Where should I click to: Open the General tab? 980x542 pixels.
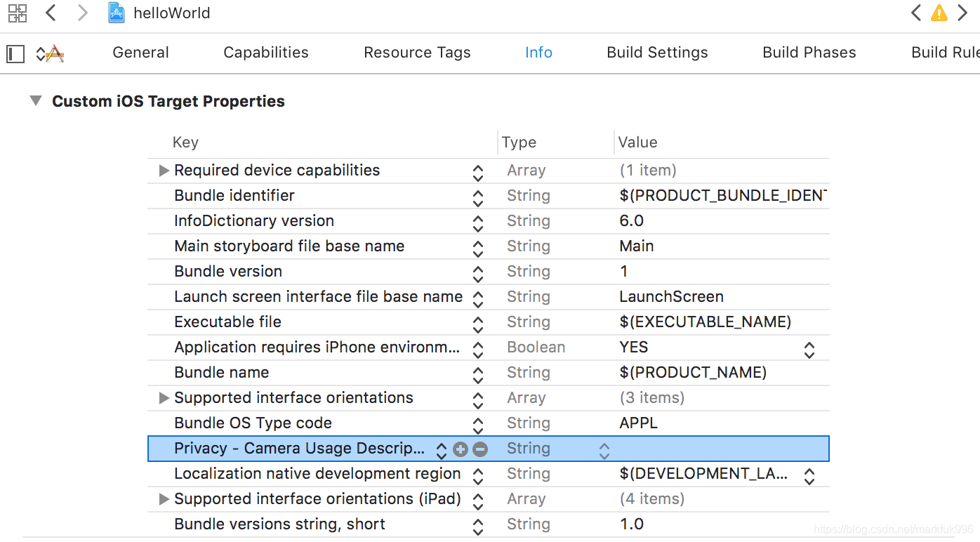[x=140, y=53]
